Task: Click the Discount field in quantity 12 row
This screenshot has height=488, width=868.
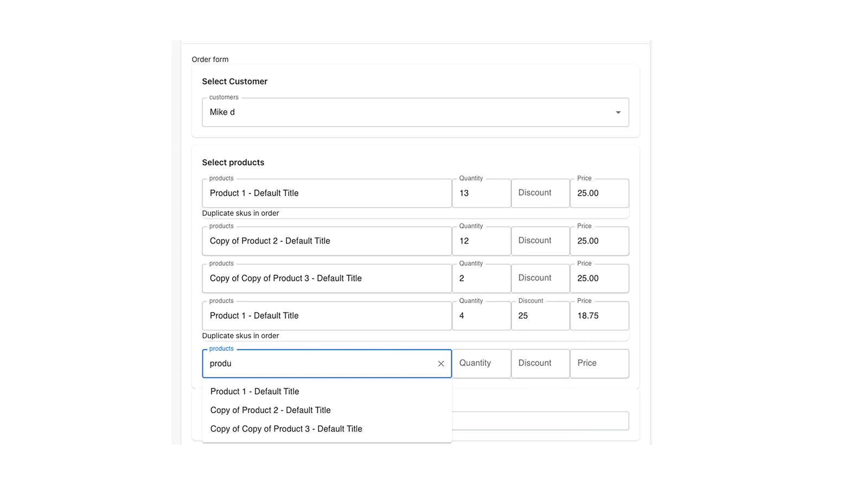Action: point(540,241)
